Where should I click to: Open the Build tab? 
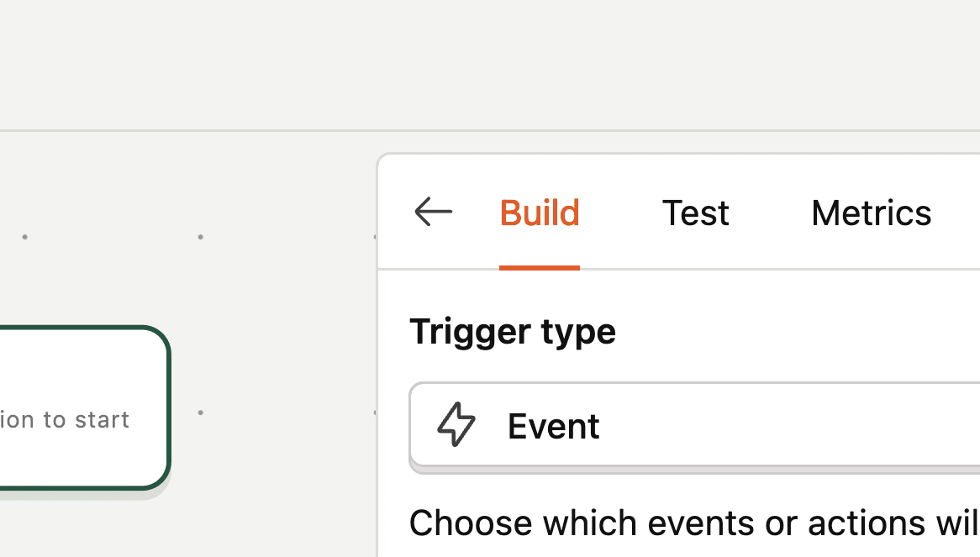click(540, 213)
